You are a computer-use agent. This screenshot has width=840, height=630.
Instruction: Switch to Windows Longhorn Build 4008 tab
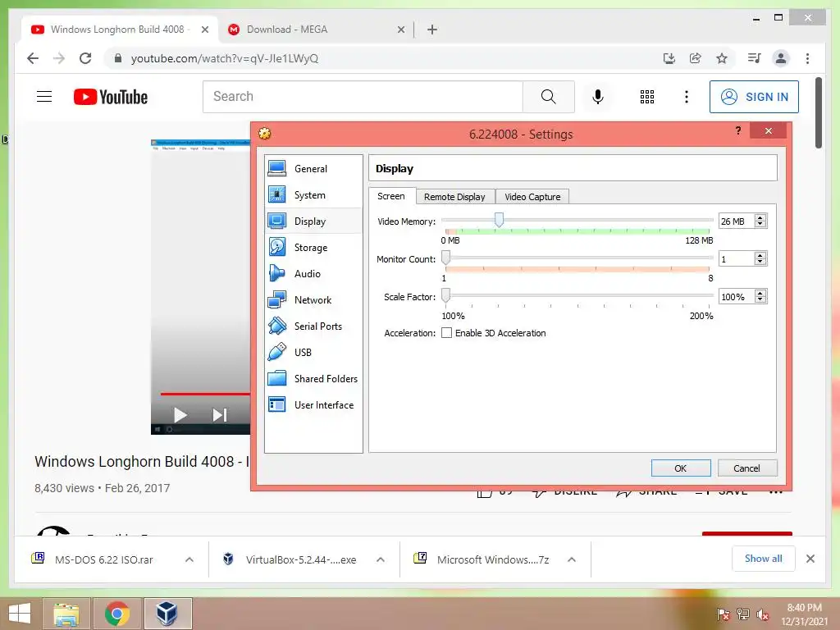[117, 30]
